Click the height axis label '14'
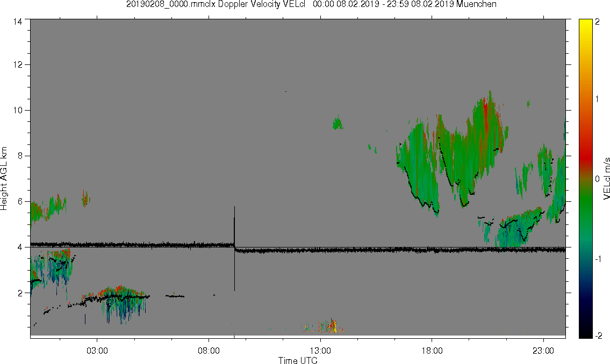610x364 pixels. click(18, 22)
